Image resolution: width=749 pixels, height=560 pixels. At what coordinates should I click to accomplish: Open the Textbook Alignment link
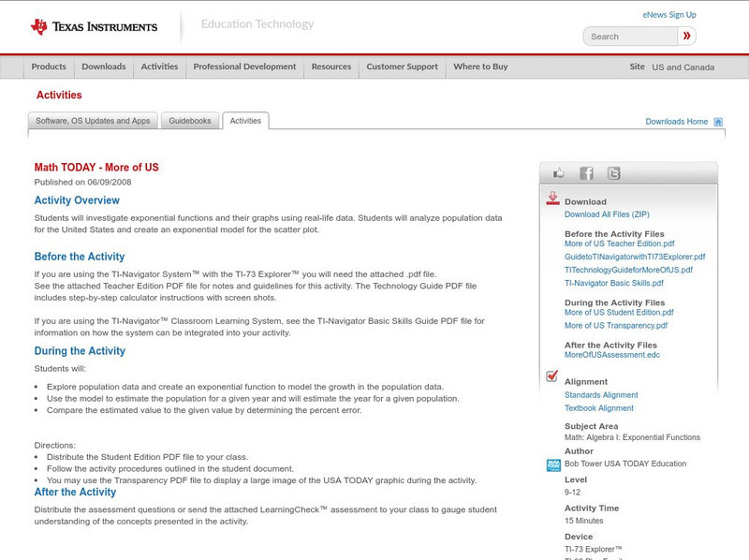click(x=599, y=408)
